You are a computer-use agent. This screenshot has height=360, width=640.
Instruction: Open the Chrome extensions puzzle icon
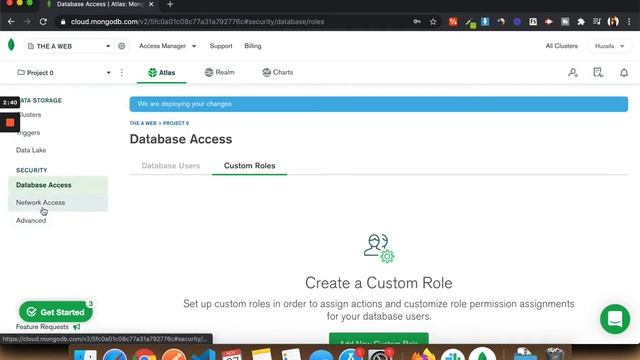click(581, 22)
